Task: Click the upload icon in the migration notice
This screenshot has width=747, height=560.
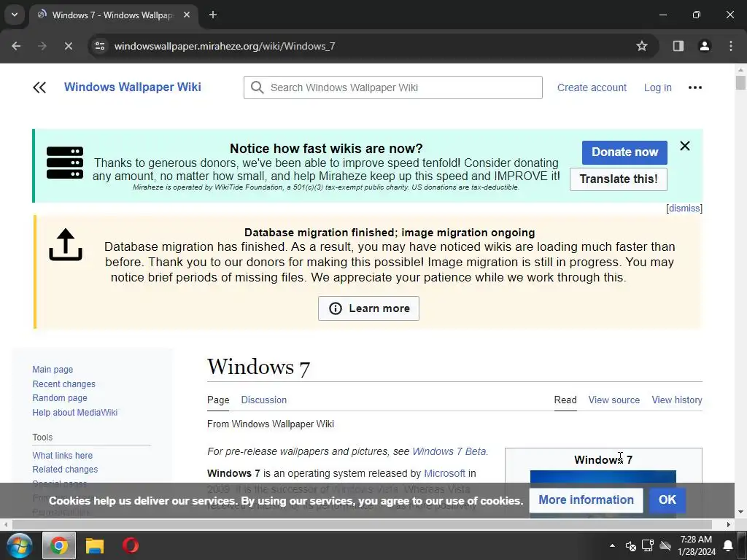Action: (x=66, y=245)
